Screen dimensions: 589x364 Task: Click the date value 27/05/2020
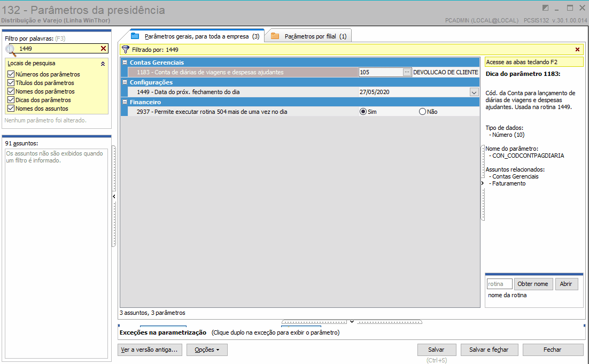coord(375,92)
